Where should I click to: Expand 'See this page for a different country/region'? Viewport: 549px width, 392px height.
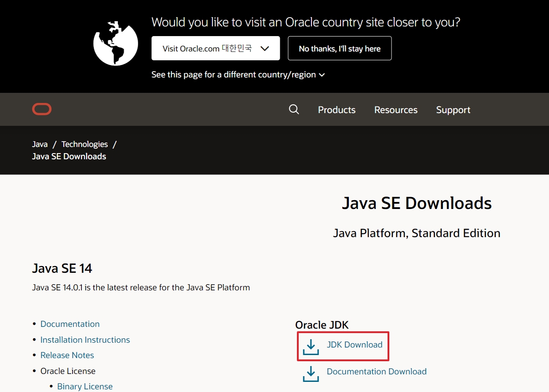pyautogui.click(x=238, y=75)
